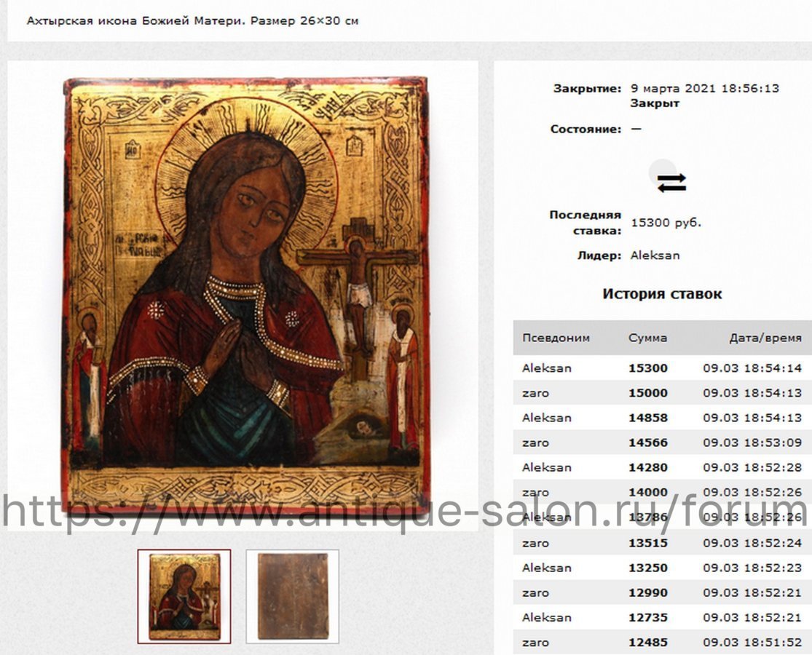Select the bid amount 12990
The width and height of the screenshot is (812, 655).
tap(648, 593)
